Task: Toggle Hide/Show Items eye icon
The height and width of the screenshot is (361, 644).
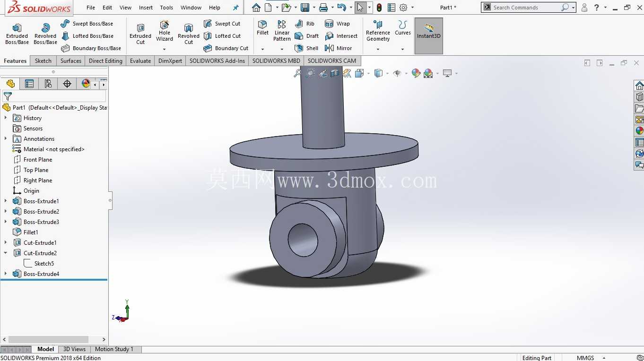Action: pos(397,73)
